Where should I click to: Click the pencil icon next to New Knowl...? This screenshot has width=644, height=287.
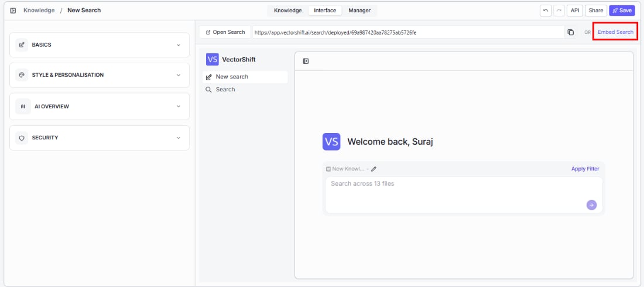coord(374,169)
